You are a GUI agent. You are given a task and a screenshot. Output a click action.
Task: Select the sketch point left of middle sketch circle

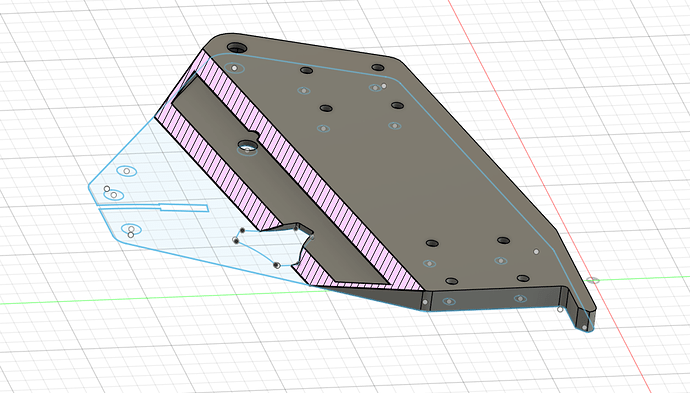[106, 189]
